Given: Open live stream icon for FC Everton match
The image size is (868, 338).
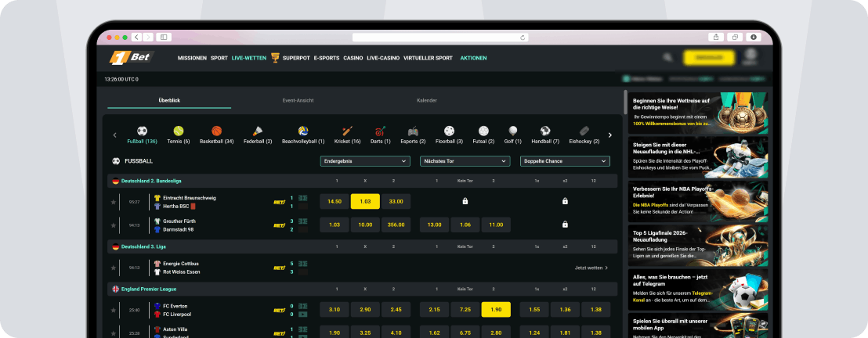Looking at the screenshot, I should pyautogui.click(x=303, y=315).
